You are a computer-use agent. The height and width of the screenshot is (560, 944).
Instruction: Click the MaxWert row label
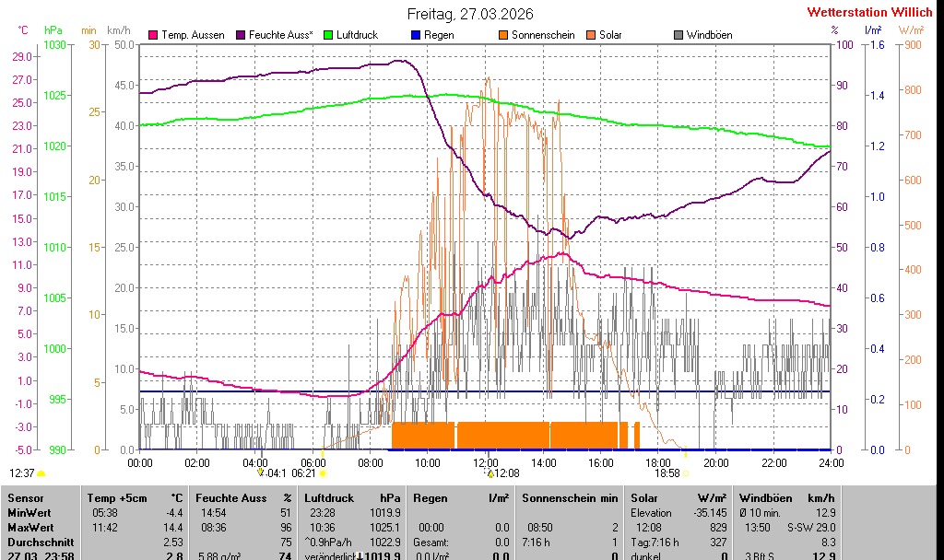click(28, 527)
